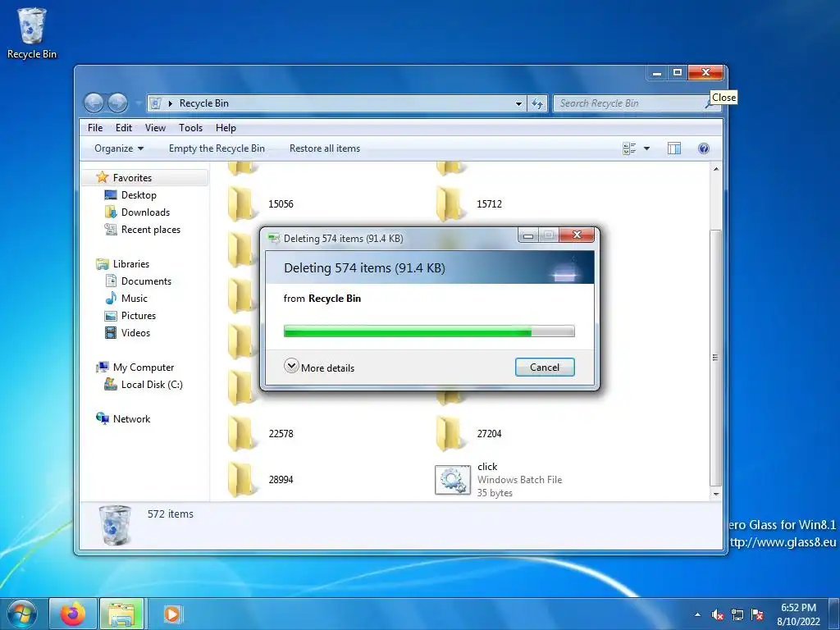Screen dimensions: 840x630
Task: Click Empty the Recycle Bin
Action: click(x=217, y=148)
